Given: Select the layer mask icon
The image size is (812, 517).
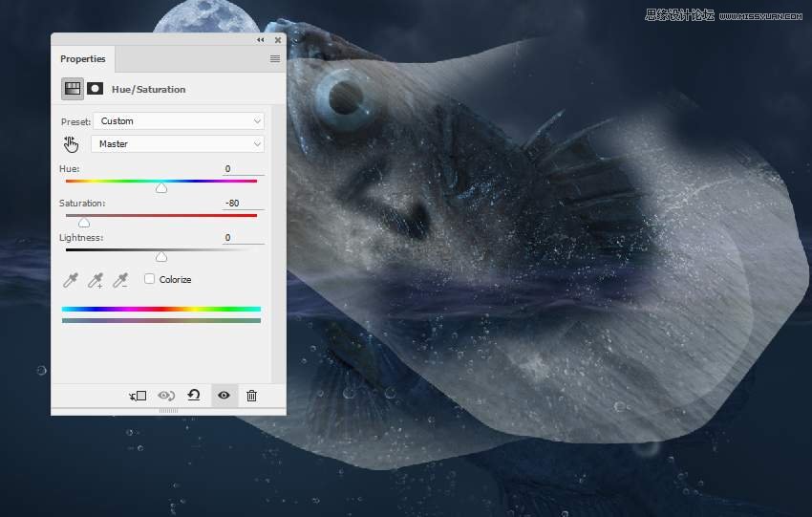Looking at the screenshot, I should pyautogui.click(x=96, y=89).
